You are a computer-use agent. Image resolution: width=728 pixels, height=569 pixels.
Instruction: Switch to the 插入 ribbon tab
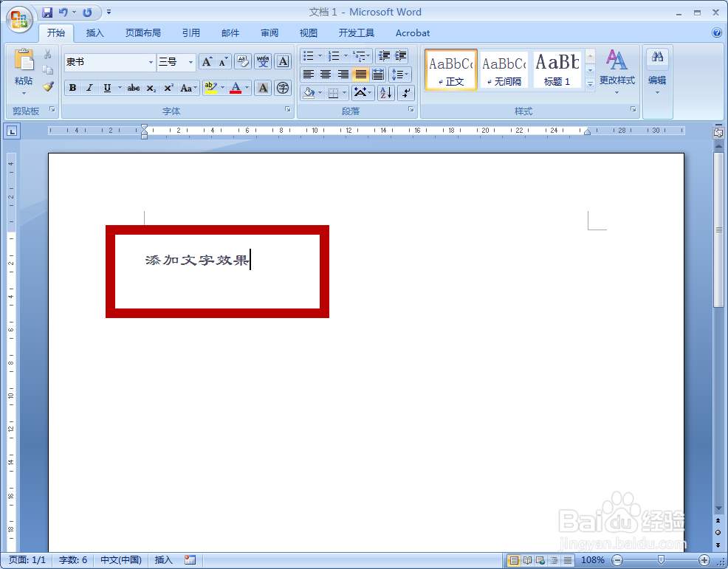95,32
